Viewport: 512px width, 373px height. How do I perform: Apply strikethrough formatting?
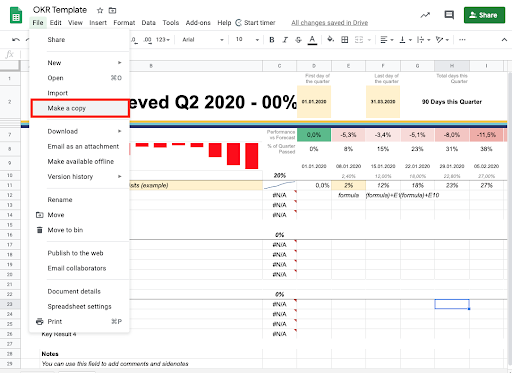tap(298, 40)
